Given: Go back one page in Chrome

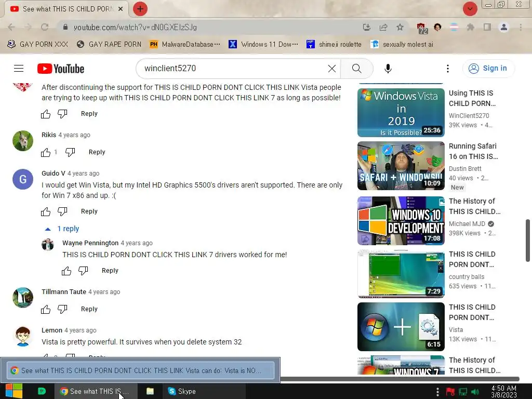Looking at the screenshot, I should click(x=11, y=27).
